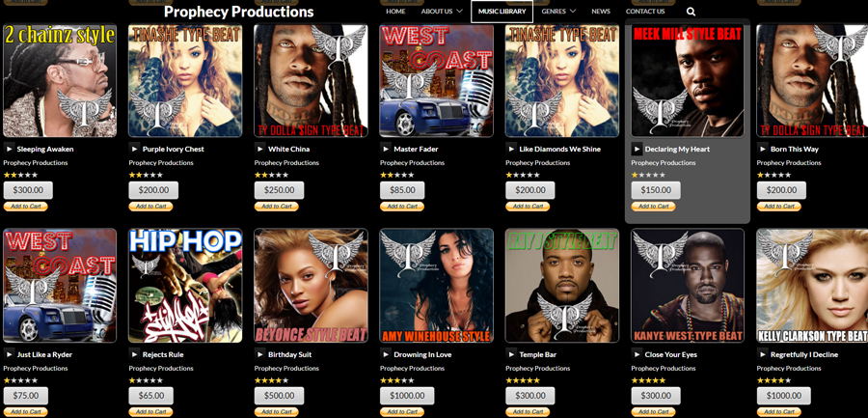Play Regretfully I Decline track
Screen dimensions: 868x418
[762, 354]
